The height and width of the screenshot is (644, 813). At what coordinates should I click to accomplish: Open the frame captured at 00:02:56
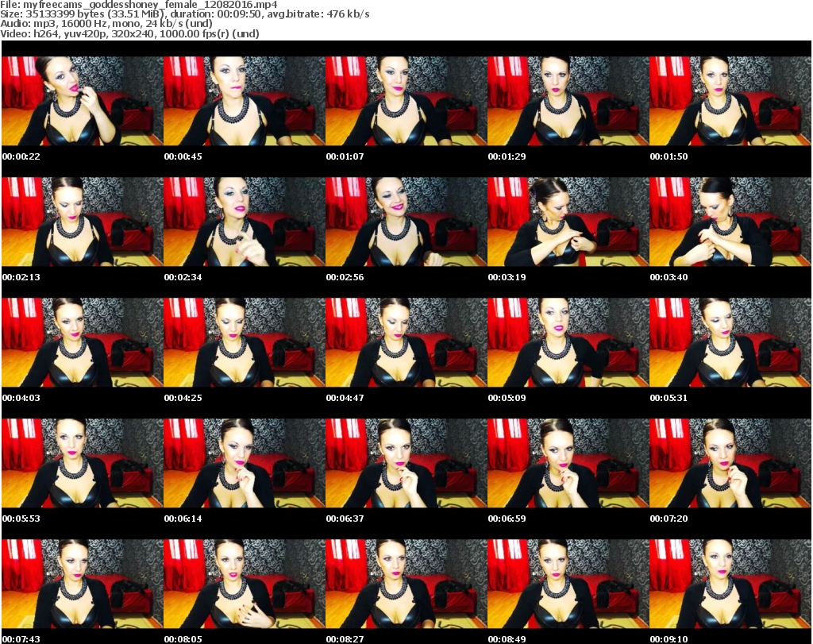[406, 222]
